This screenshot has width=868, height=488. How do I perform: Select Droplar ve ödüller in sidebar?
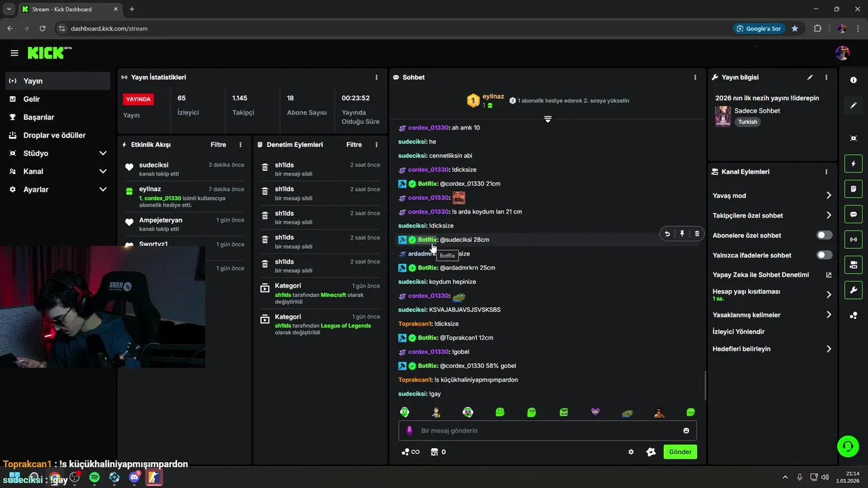point(58,136)
